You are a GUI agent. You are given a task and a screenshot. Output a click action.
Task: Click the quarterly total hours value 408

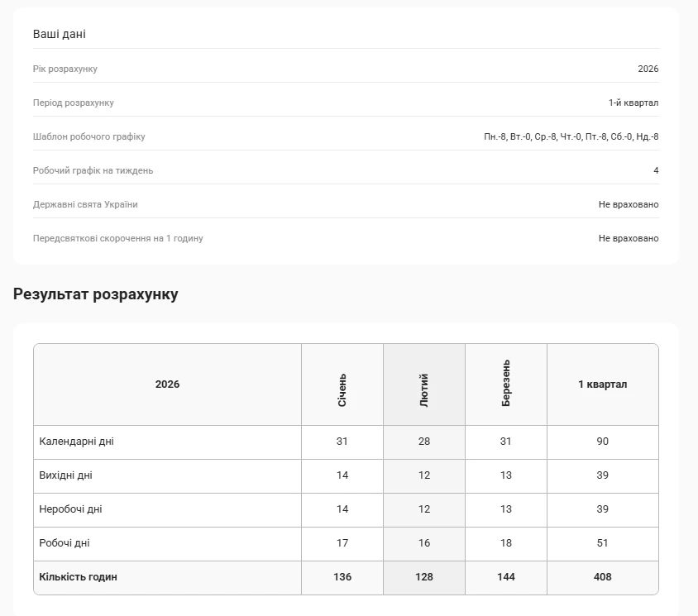tap(602, 577)
